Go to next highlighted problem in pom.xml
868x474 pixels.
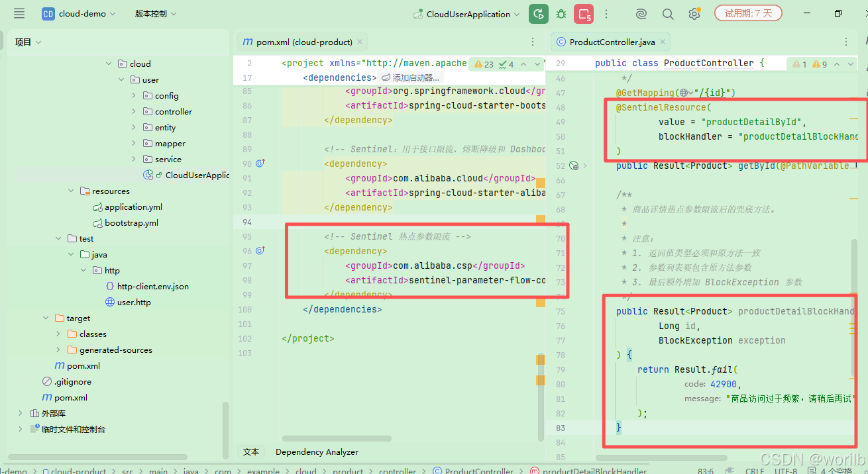click(x=537, y=64)
